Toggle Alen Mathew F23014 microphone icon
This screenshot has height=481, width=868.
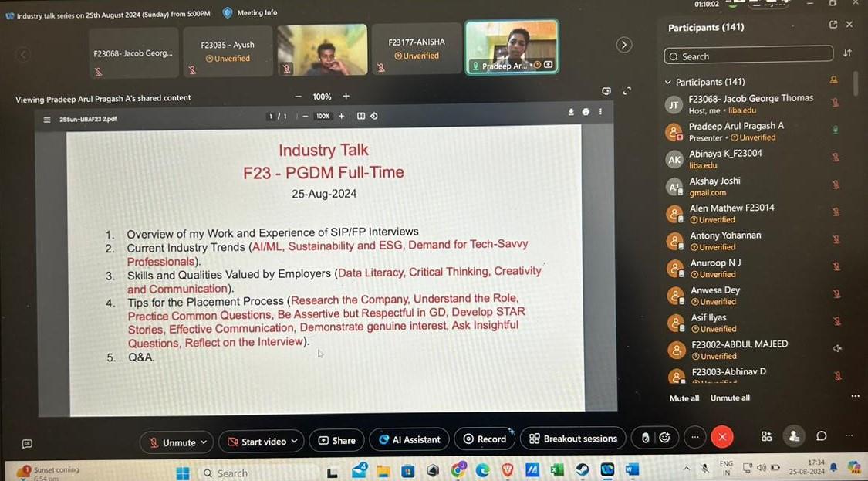836,212
